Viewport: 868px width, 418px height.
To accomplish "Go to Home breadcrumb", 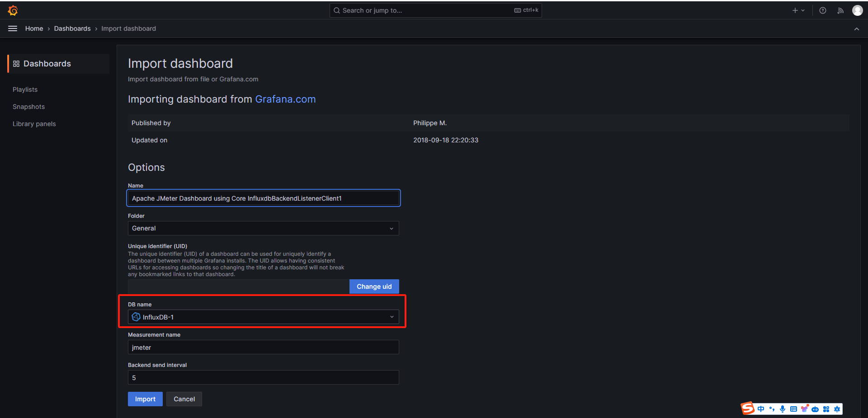I will 34,28.
